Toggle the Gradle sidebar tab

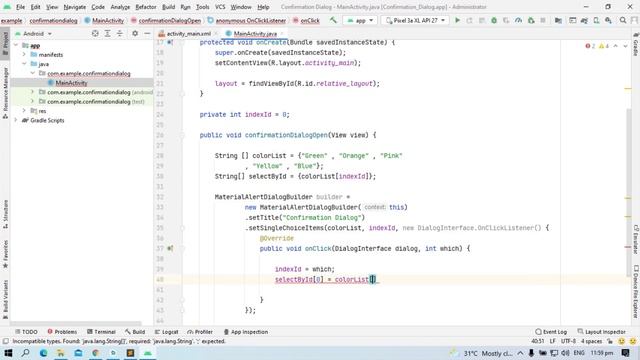point(636,45)
